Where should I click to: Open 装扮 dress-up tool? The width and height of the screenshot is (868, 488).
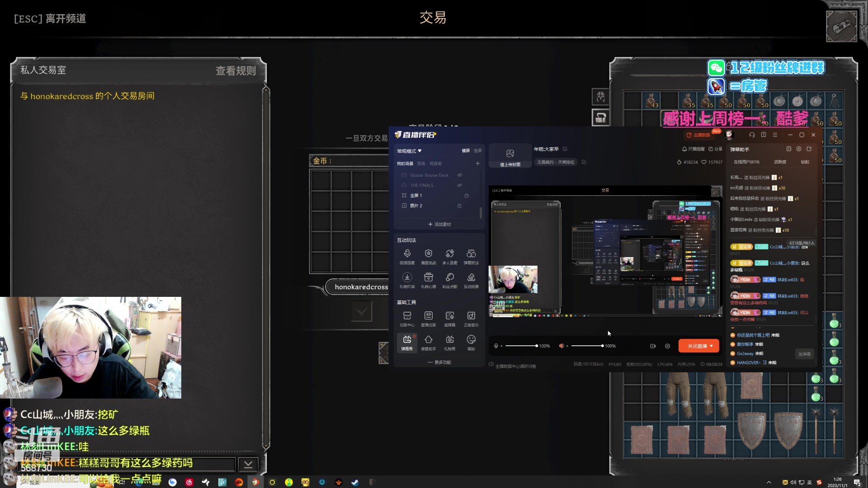(471, 343)
